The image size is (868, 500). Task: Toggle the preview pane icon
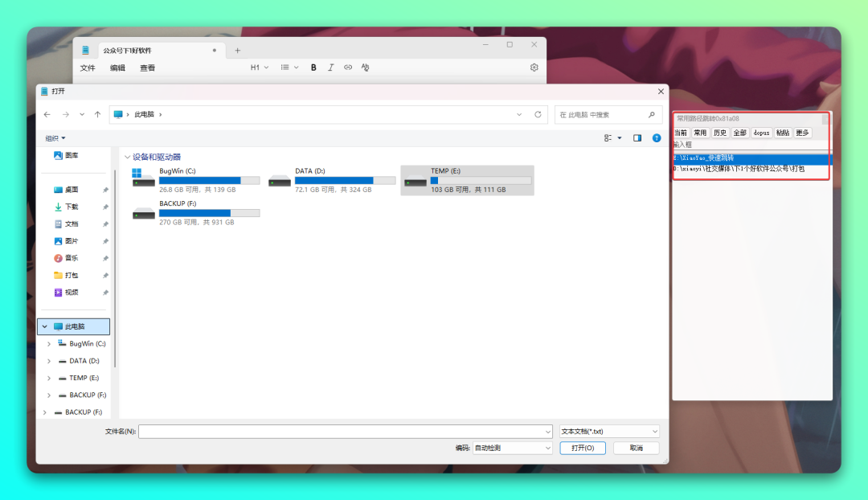click(637, 138)
